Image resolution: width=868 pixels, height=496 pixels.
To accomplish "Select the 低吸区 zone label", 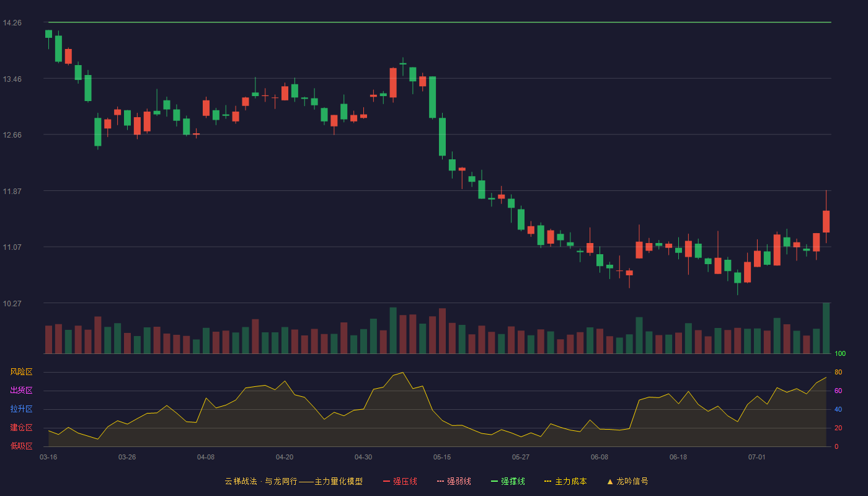I will (x=21, y=446).
